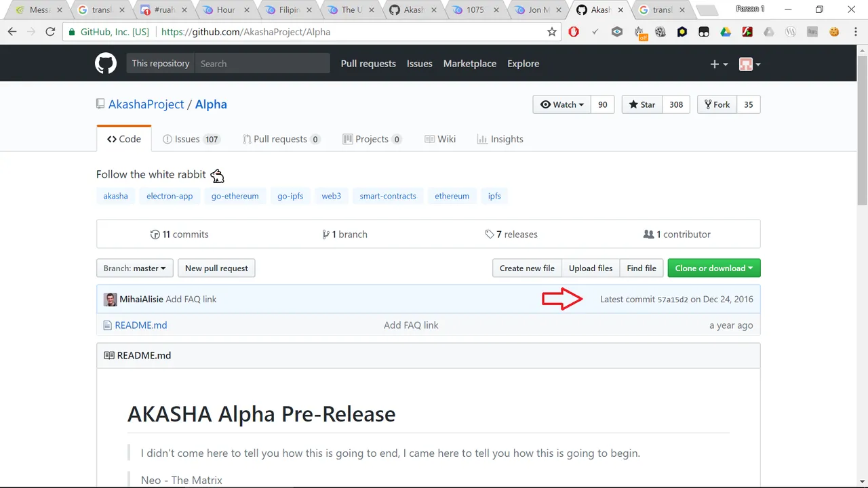Reload the page
Image resolution: width=868 pixels, height=488 pixels.
tap(50, 32)
